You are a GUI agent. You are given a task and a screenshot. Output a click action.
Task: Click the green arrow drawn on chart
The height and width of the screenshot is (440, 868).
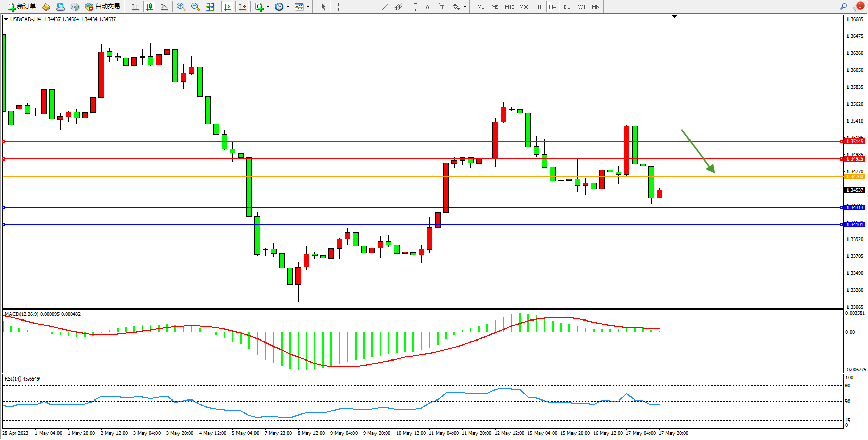(x=698, y=151)
